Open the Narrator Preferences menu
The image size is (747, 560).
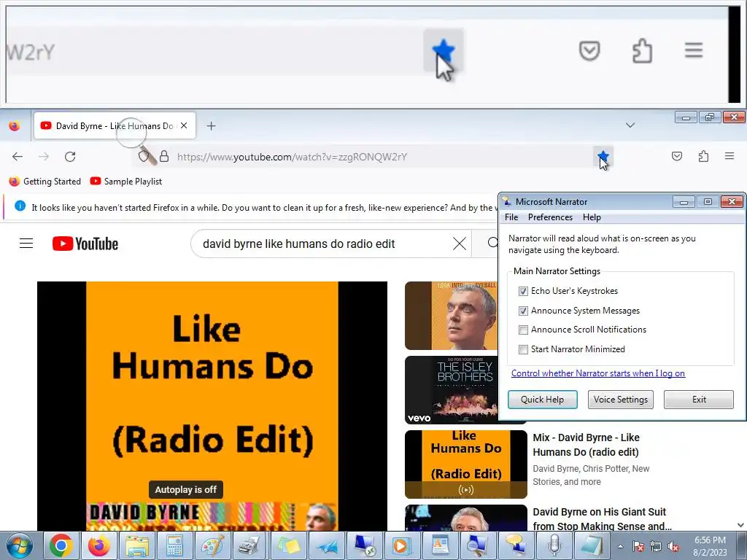tap(550, 217)
